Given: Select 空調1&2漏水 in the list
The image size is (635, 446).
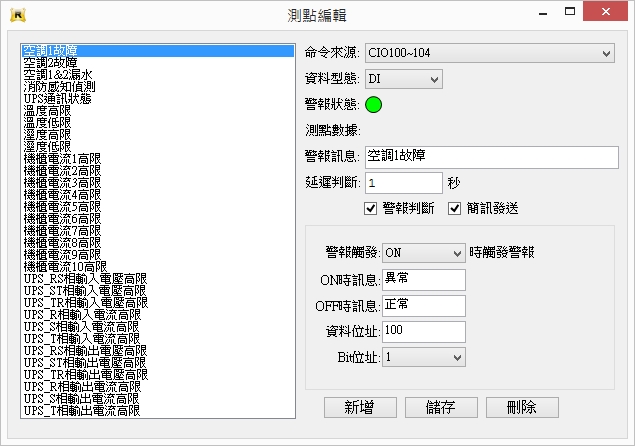Looking at the screenshot, I should coord(158,75).
